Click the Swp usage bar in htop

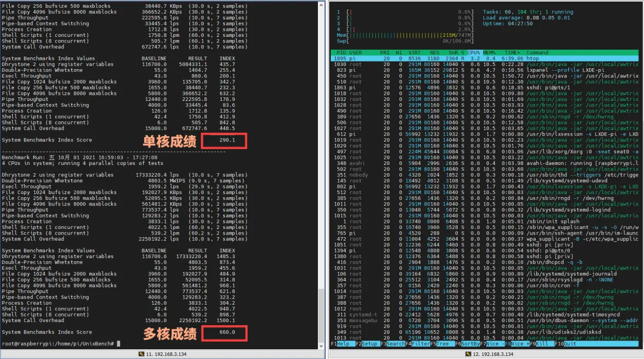click(405, 41)
